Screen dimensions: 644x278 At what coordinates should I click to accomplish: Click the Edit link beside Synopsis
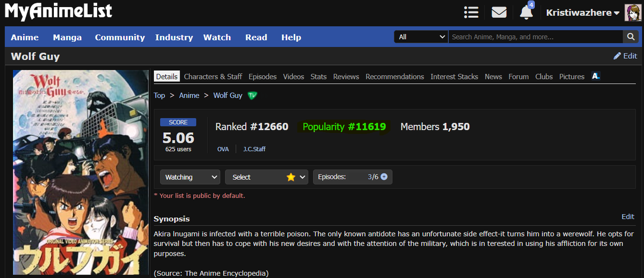click(628, 217)
